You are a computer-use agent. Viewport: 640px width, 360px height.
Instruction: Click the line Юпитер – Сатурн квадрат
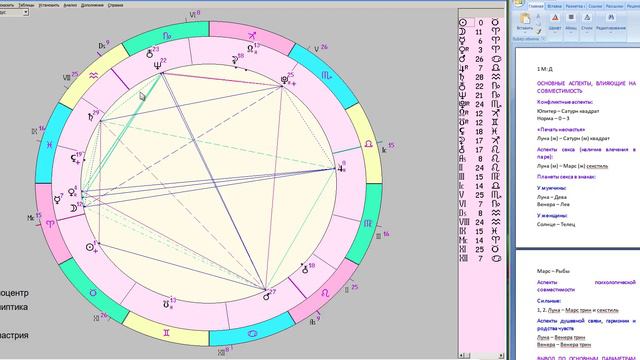(x=568, y=111)
